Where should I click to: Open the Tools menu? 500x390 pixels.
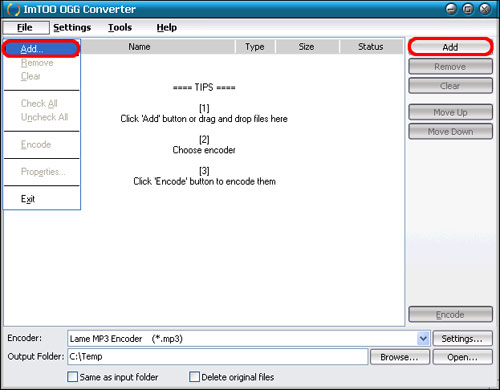120,27
